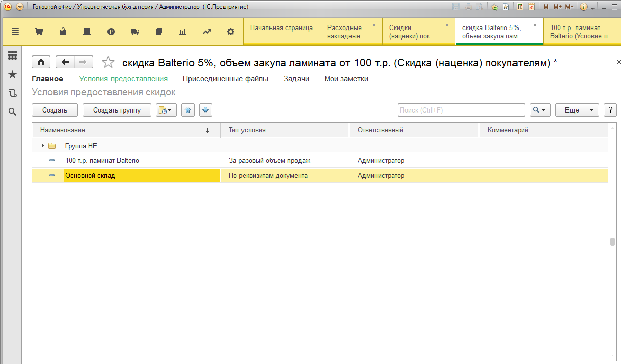Open the main hamburger menu
Image resolution: width=621 pixels, height=364 pixels.
(x=15, y=32)
